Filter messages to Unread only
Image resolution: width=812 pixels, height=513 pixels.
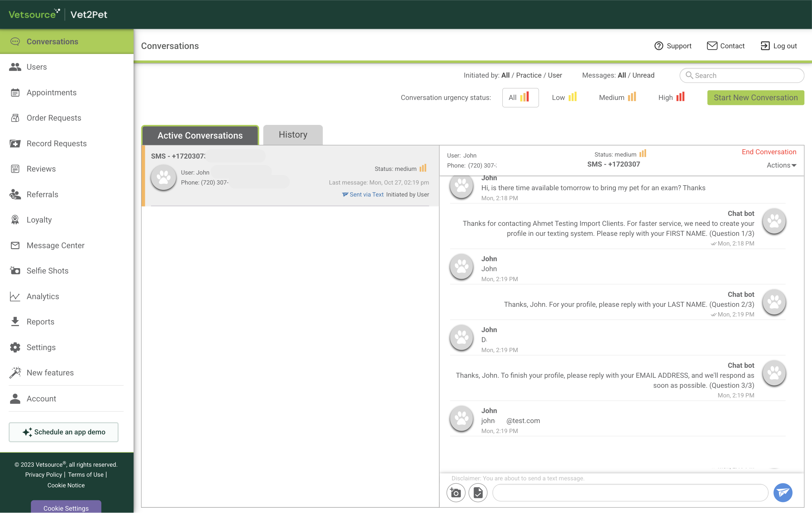point(643,75)
